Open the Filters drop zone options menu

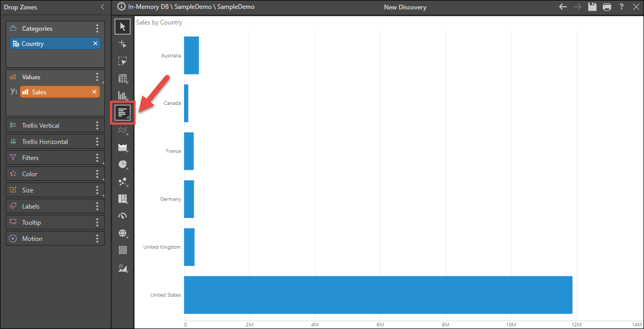[97, 158]
